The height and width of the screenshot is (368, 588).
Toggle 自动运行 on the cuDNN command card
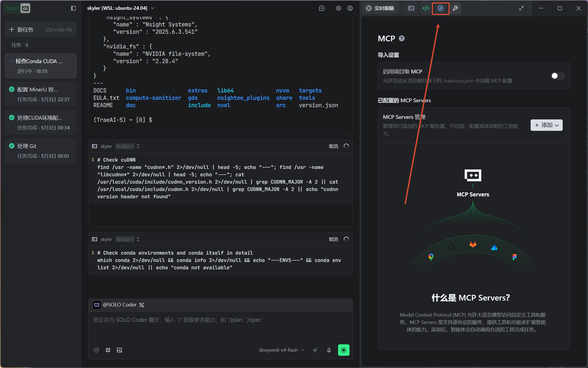(128, 146)
